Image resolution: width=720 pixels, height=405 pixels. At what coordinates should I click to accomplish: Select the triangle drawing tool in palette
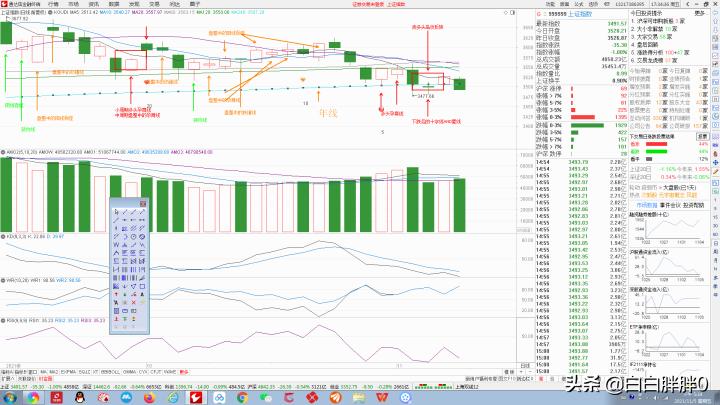coord(134,286)
